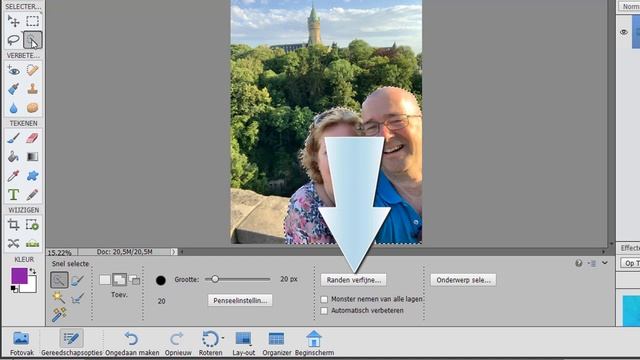
Task: Select the Sponge tool
Action: [x=32, y=108]
